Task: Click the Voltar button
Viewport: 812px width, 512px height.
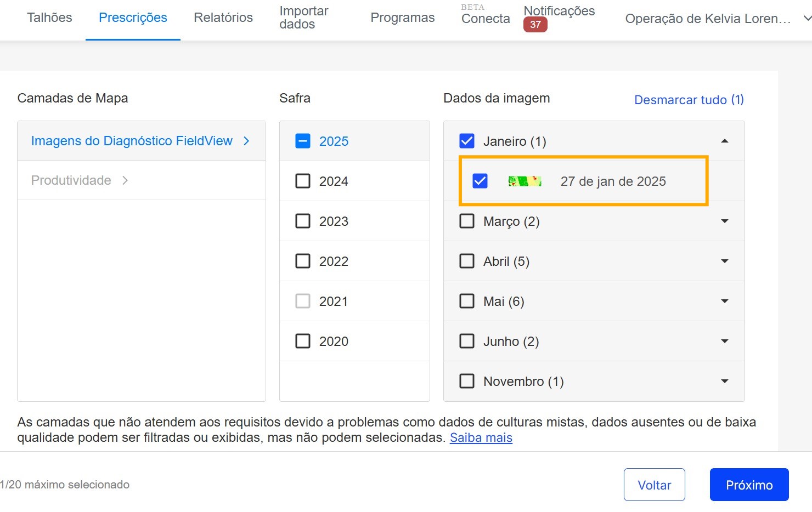Action: (x=654, y=485)
